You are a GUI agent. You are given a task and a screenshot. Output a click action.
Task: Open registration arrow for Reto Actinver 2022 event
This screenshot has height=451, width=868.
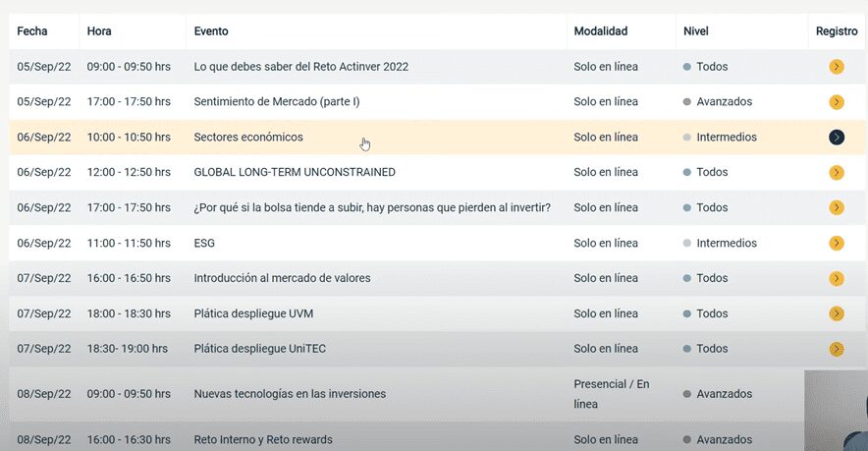(x=837, y=67)
